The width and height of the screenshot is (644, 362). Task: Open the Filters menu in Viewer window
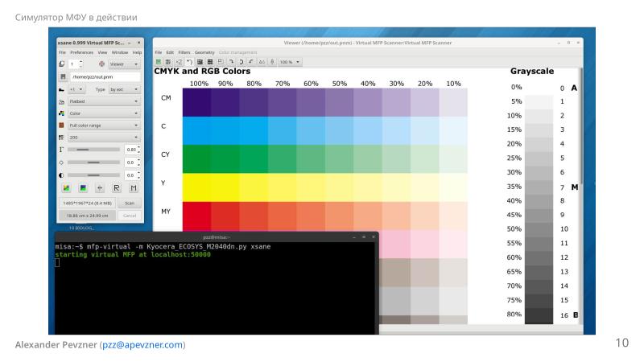pyautogui.click(x=184, y=51)
